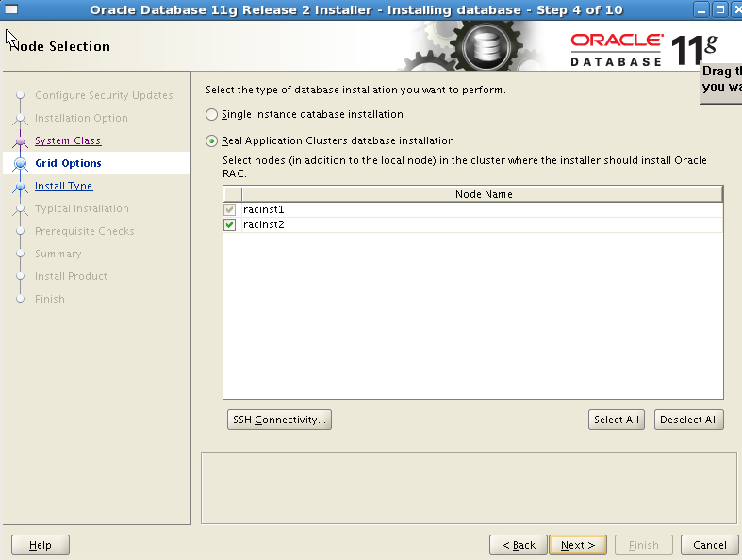Click the Prerequisite Checks step marker
The height and width of the screenshot is (560, 742).
20,231
